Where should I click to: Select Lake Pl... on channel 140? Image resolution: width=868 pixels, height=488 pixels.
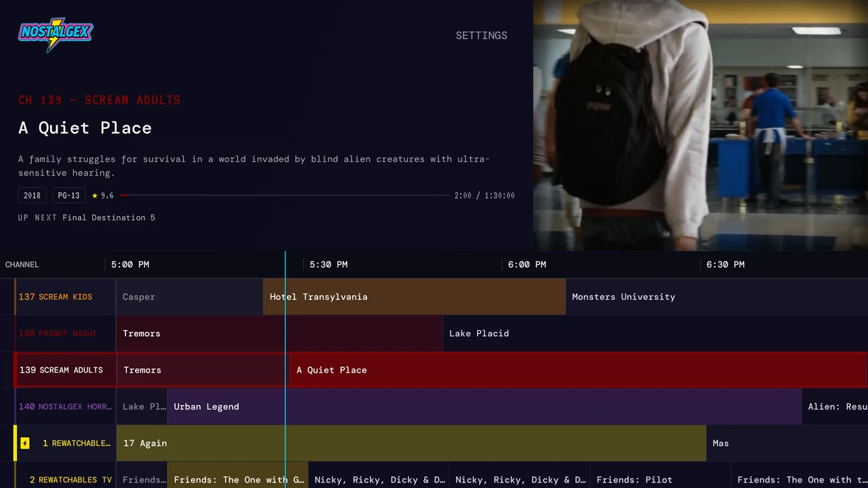pos(142,407)
